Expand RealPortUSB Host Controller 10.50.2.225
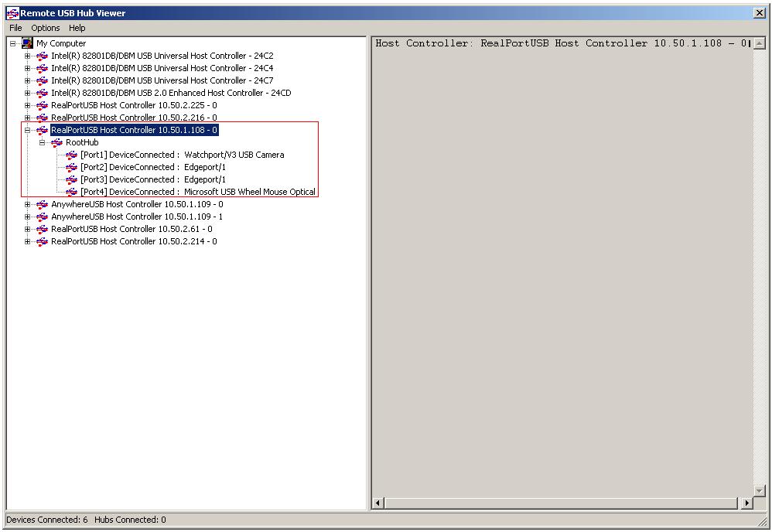Screen dimensions: 772x532 28,105
